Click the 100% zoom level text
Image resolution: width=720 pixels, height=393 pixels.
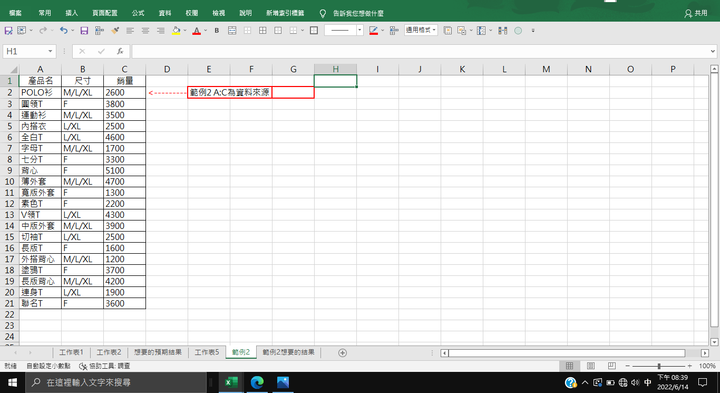[707, 366]
